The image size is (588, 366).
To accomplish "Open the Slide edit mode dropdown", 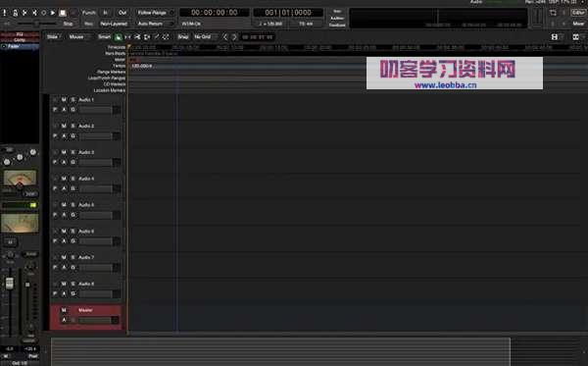I will coord(53,36).
